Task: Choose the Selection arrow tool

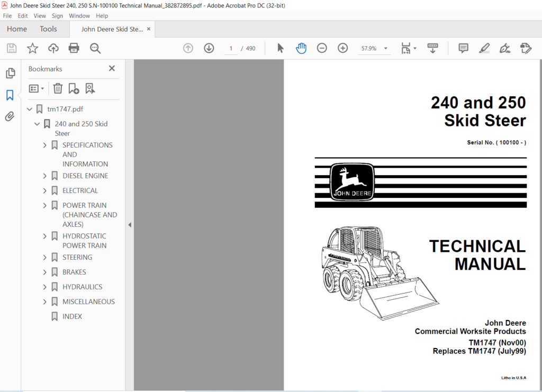Action: point(281,48)
